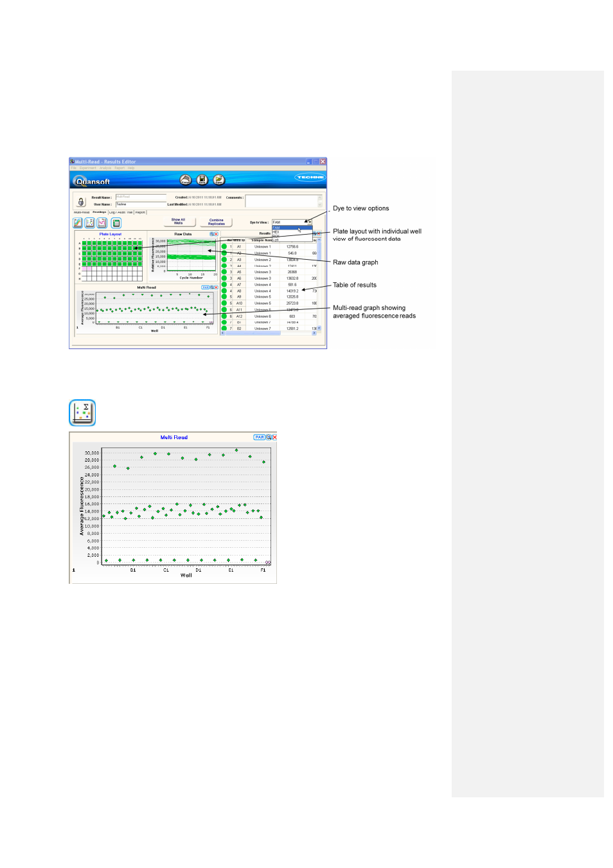
Task: Click the padlock lock icon
Action: coord(81,202)
